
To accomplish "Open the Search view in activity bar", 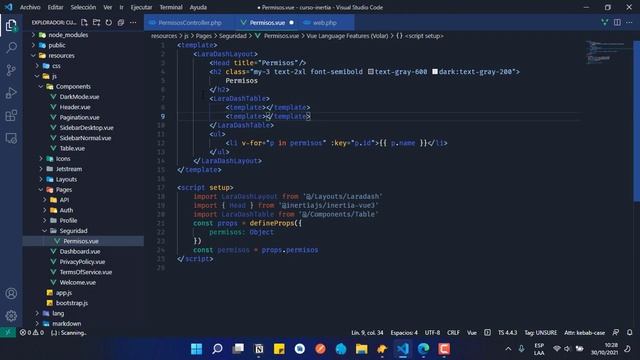I will [11, 48].
